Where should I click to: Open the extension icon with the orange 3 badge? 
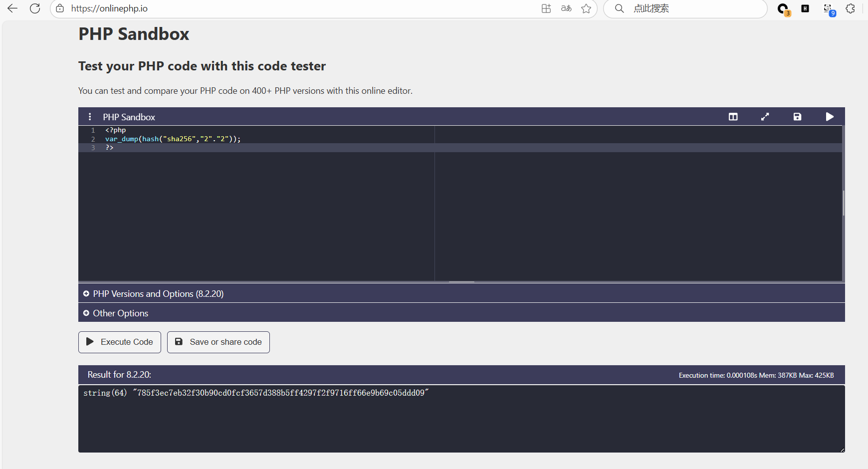click(784, 9)
